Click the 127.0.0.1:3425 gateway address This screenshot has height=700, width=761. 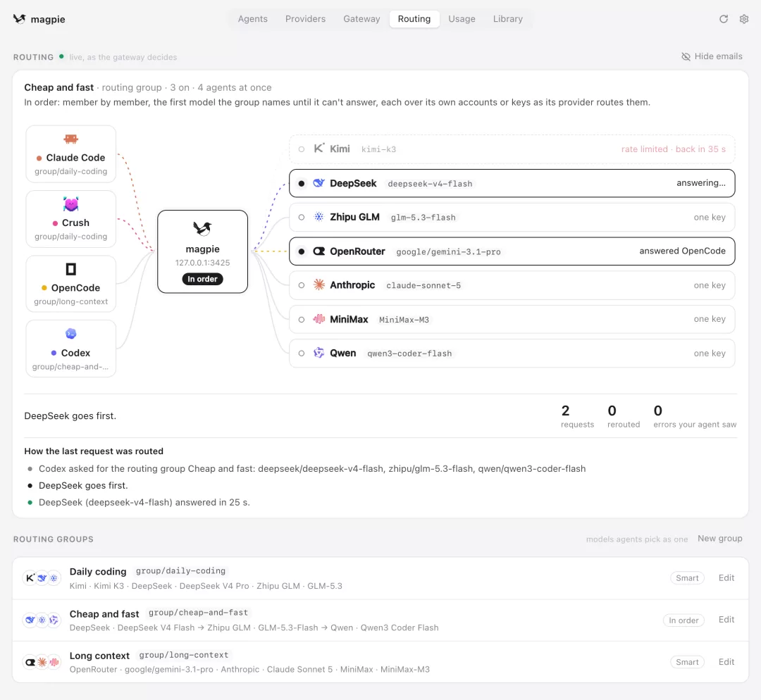202,263
